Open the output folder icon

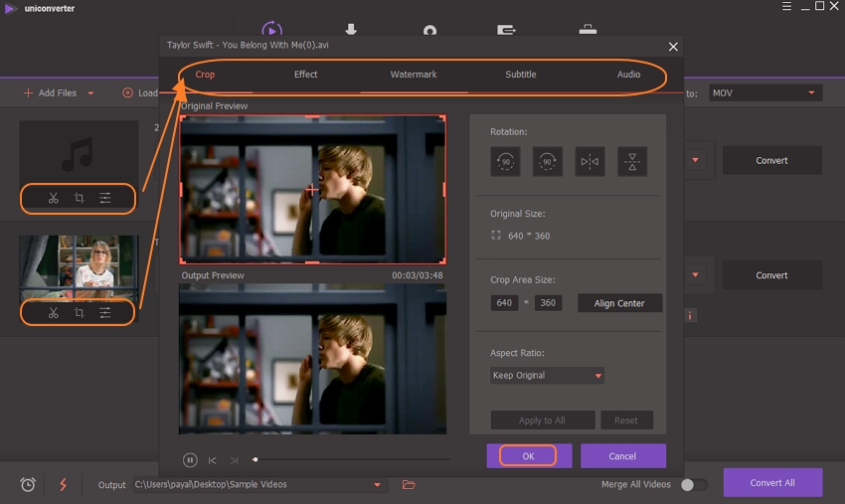pyautogui.click(x=408, y=484)
